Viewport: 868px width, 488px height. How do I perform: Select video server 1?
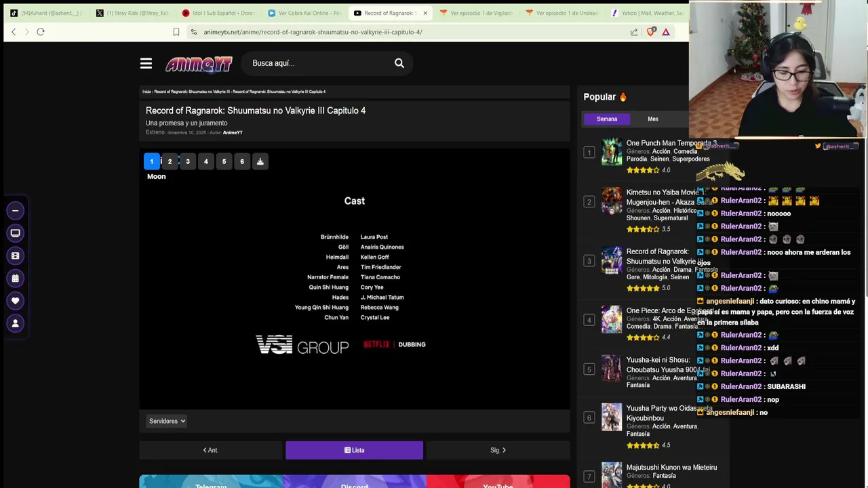point(151,161)
